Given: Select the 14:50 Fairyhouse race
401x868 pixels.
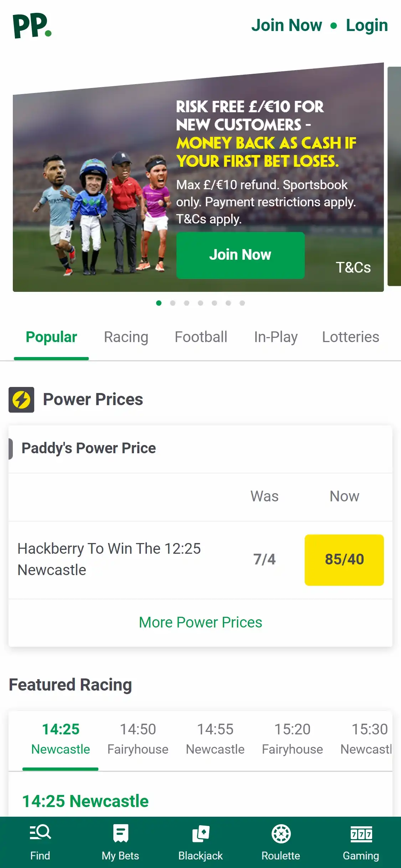Looking at the screenshot, I should pos(138,739).
